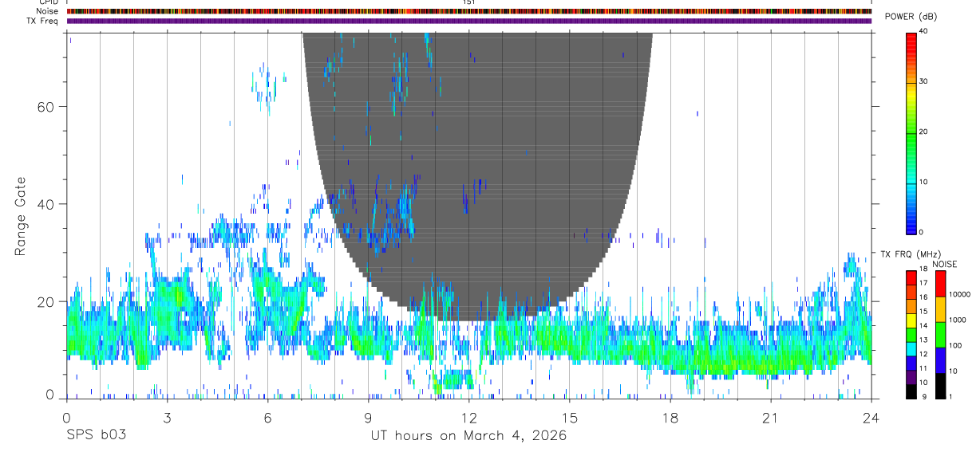Click the 100 tick on NOISE scale
The image size is (980, 452).
[x=954, y=346]
